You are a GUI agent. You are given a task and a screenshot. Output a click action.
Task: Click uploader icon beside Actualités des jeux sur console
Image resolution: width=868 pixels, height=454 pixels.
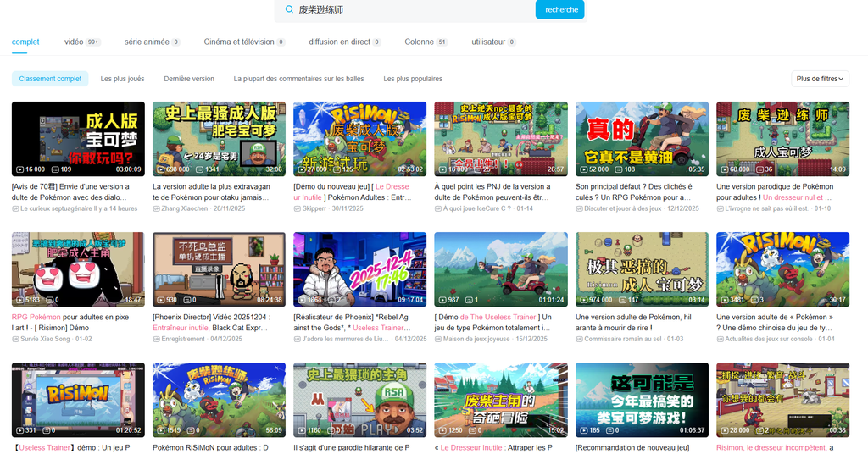click(720, 339)
